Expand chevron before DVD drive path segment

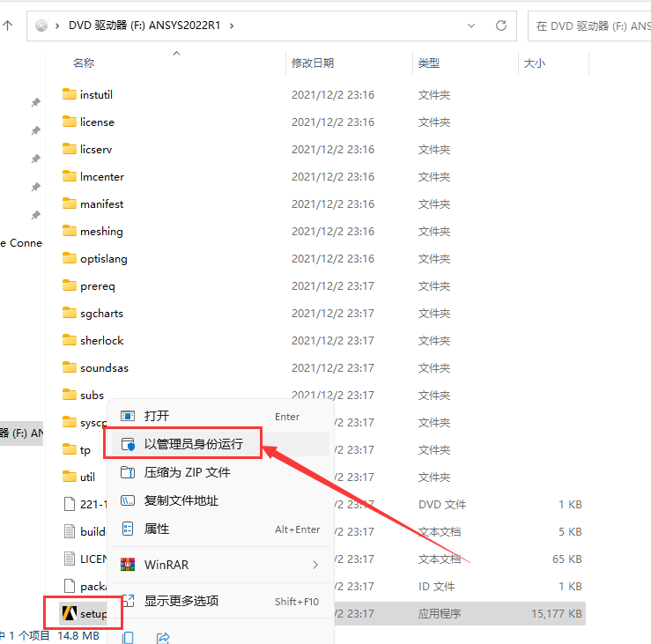click(57, 26)
